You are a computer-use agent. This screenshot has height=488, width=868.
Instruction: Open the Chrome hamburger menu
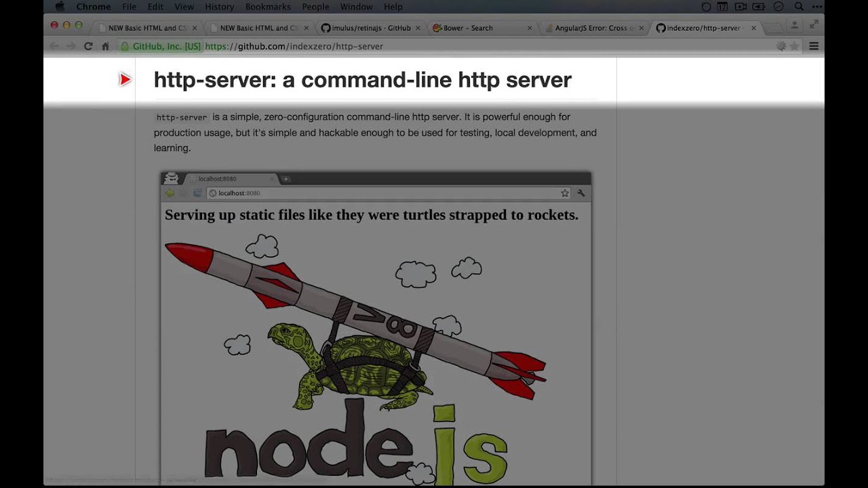click(x=814, y=46)
